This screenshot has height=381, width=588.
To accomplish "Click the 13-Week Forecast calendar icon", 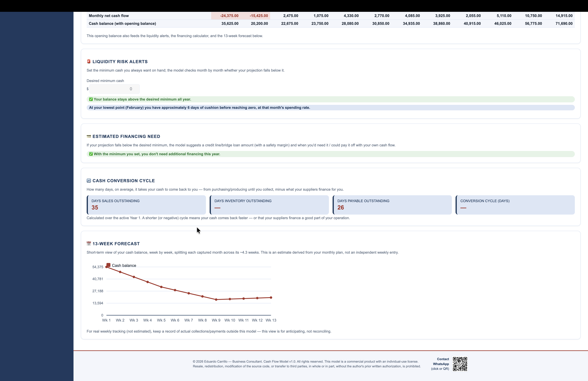I will tap(89, 244).
